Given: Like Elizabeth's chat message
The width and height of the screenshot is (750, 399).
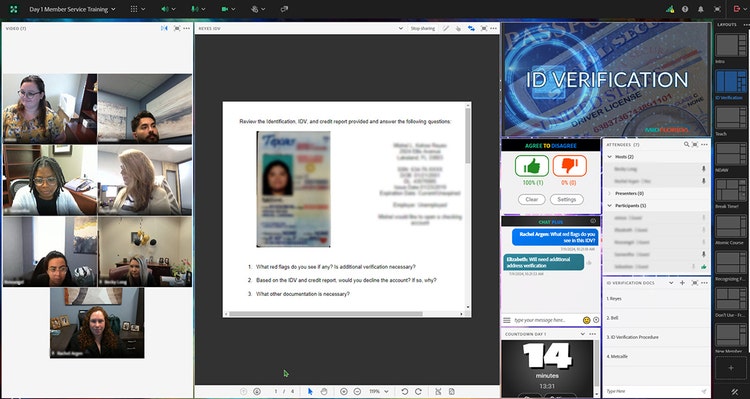Looking at the screenshot, I should point(589,262).
